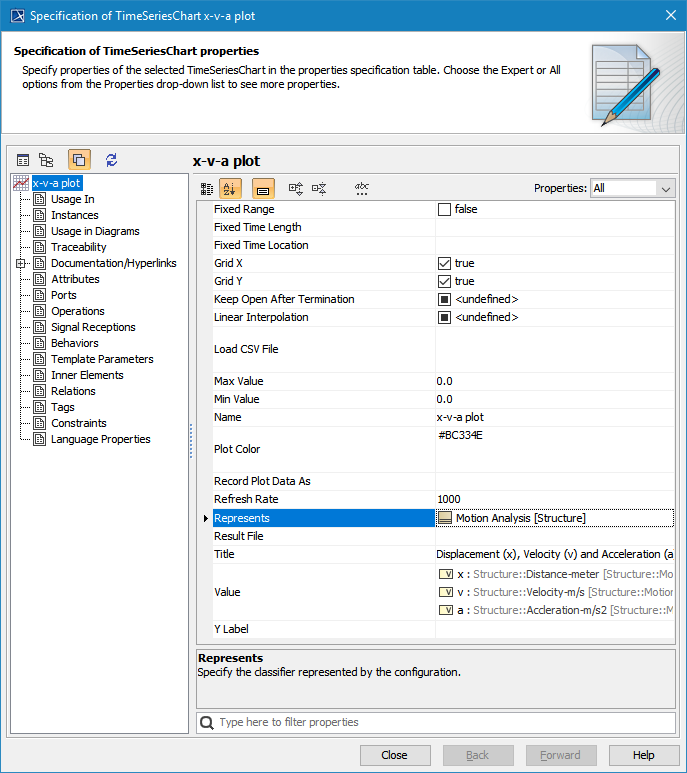Click the tree structure view icon

point(46,160)
